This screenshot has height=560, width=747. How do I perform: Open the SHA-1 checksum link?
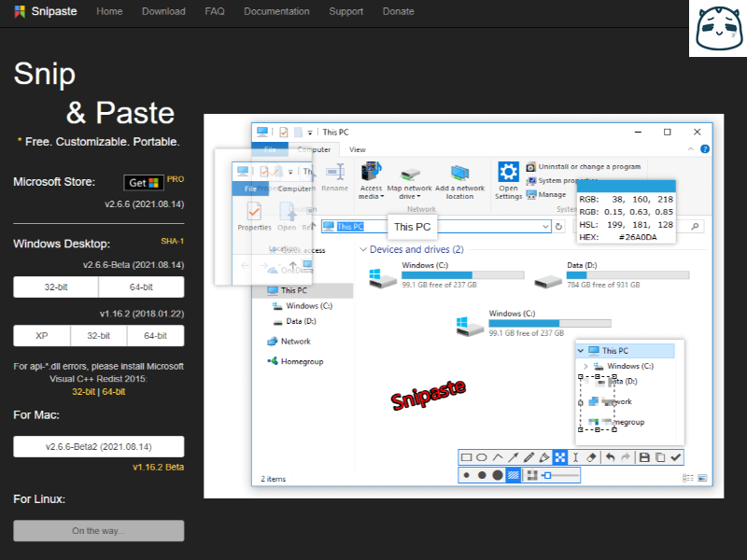(173, 241)
